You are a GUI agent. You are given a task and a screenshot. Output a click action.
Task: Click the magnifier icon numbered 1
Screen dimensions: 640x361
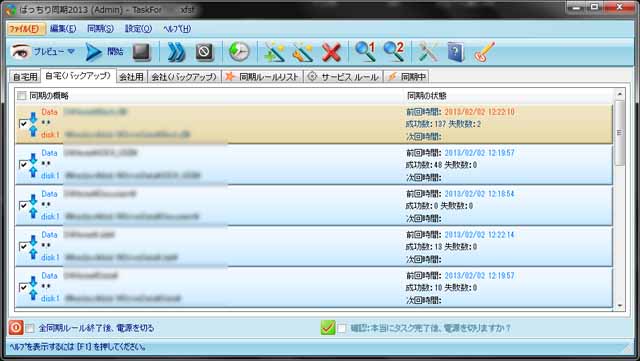365,52
